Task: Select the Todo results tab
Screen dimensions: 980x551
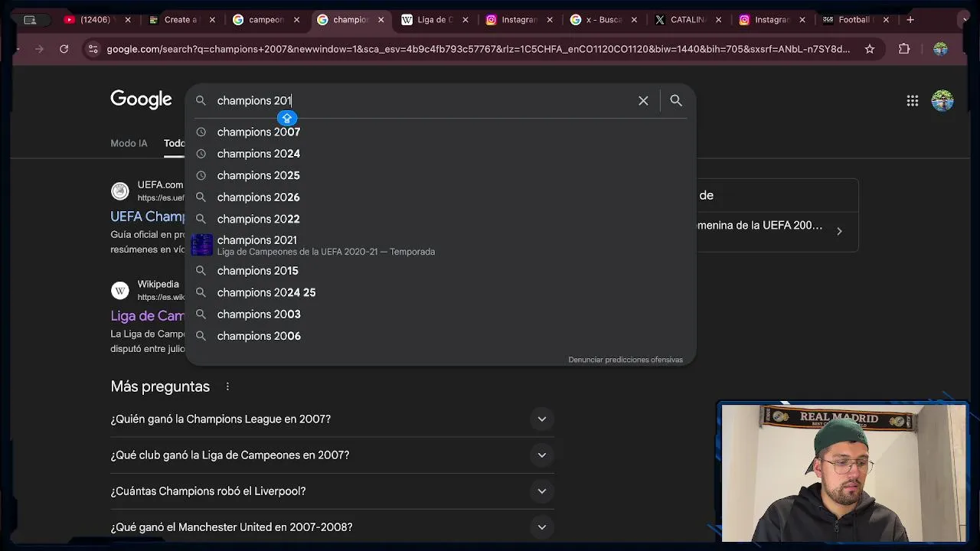Action: point(174,143)
